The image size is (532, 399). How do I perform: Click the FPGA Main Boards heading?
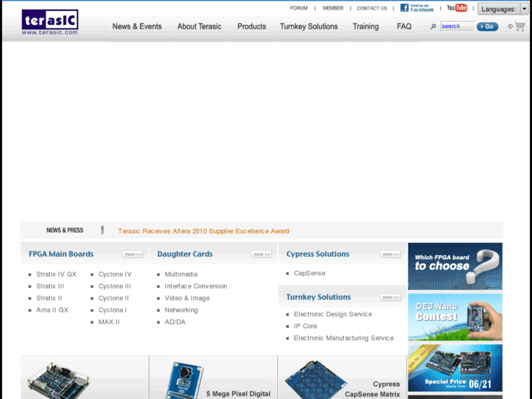point(61,254)
